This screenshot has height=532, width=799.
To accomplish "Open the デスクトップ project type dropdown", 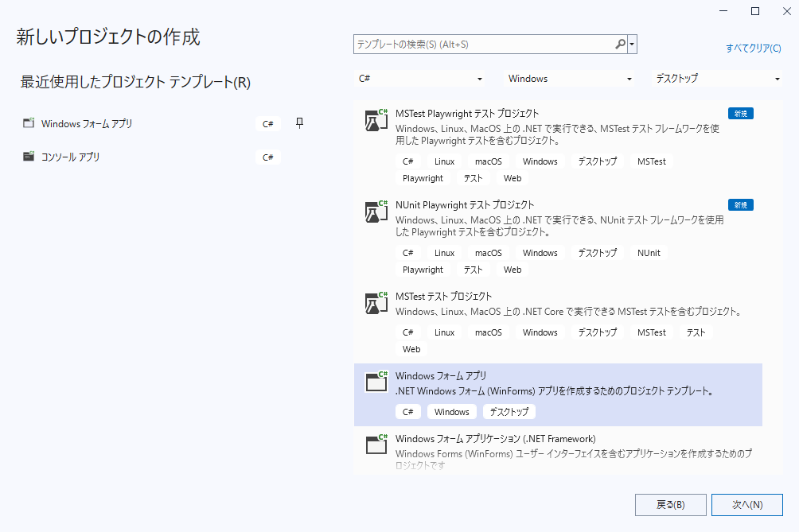I will coord(717,79).
